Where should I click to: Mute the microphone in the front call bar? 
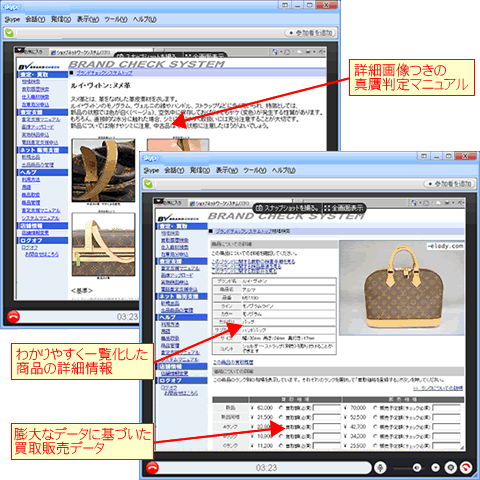pos(380,468)
